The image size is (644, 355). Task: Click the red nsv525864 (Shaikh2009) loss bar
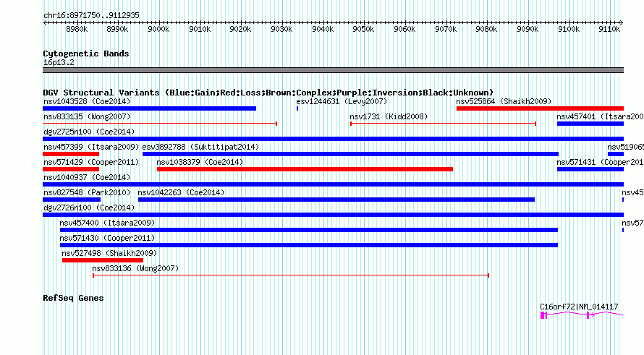coord(540,108)
